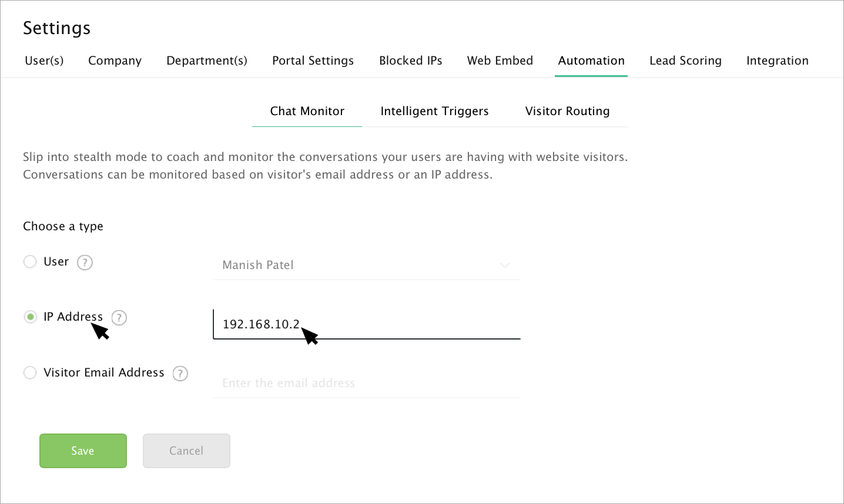844x504 pixels.
Task: Open the User(s) settings tab
Action: point(44,61)
